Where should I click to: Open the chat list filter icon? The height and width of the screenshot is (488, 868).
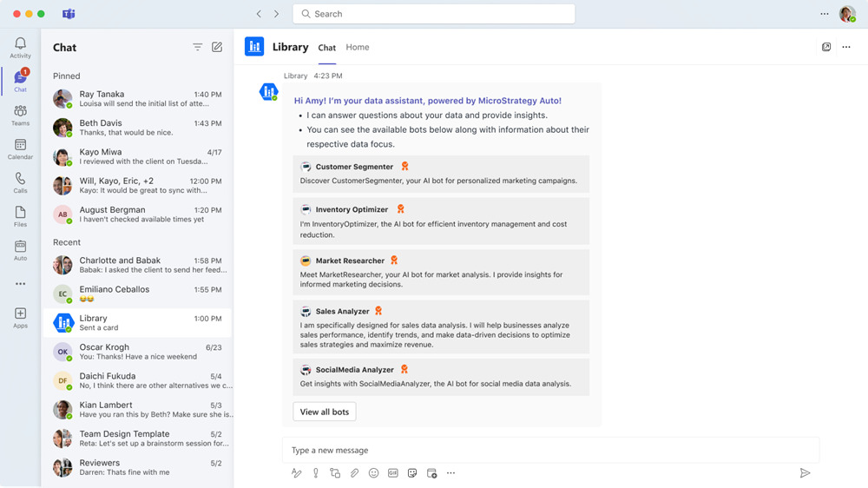(197, 48)
